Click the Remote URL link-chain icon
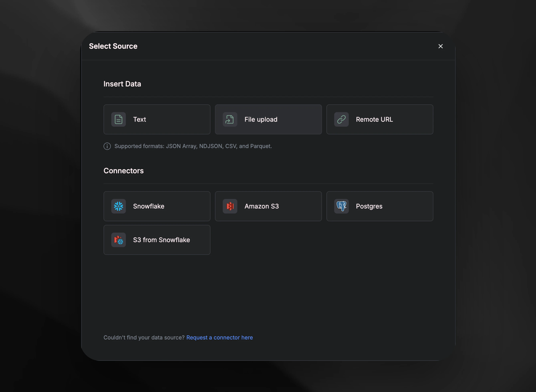 341,119
